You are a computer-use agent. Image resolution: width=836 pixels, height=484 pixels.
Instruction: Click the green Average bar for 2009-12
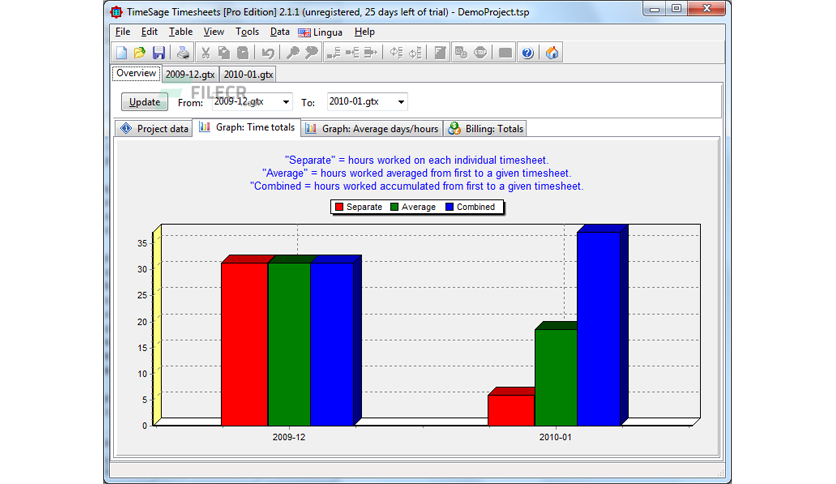289,344
